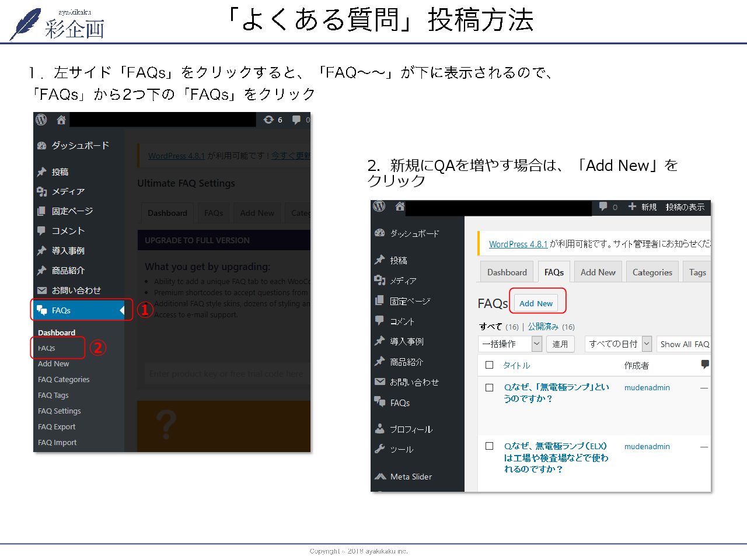Click 公開済み filter link
Viewport: 747px width, 560px height.
click(543, 327)
